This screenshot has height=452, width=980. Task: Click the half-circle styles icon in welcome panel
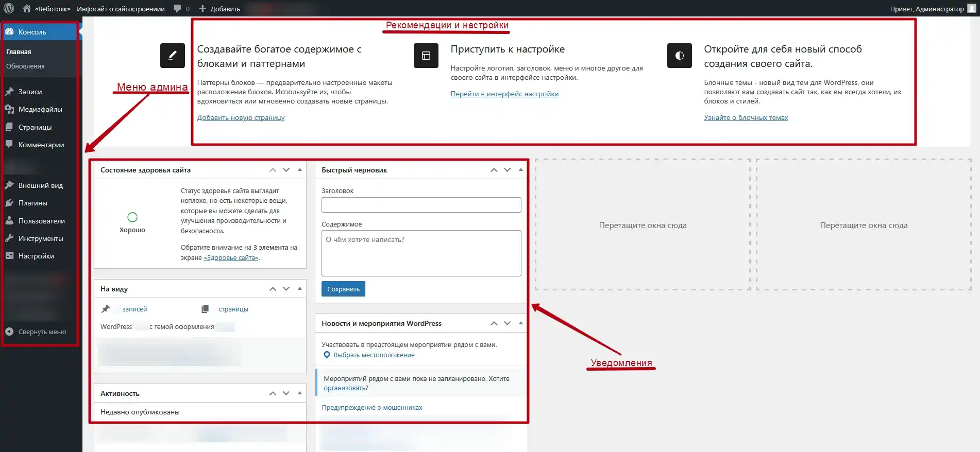pos(680,56)
